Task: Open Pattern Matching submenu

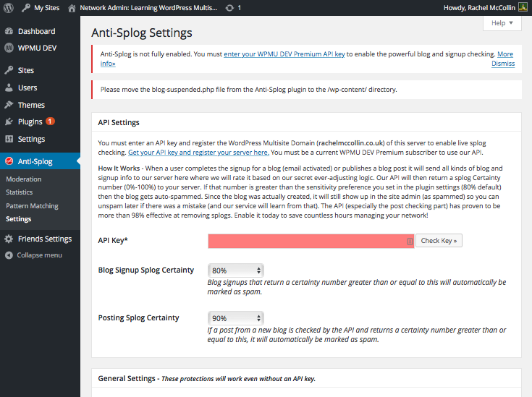Action: point(33,206)
